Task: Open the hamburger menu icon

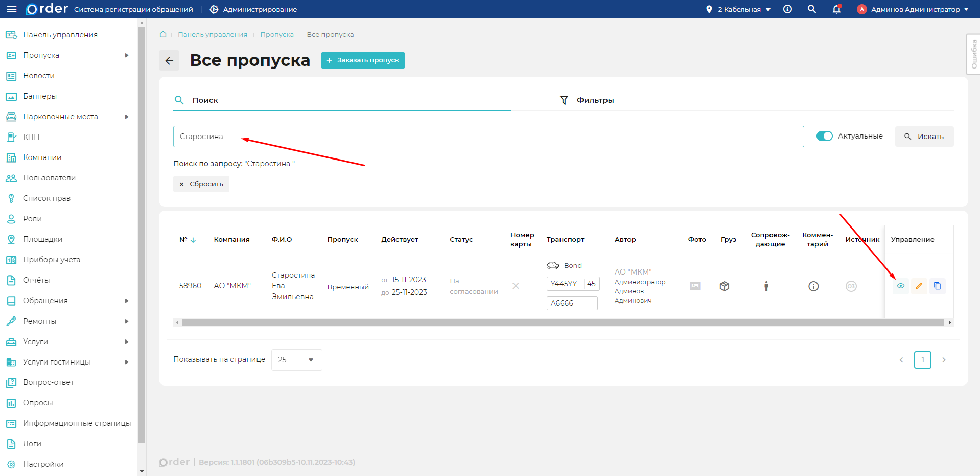Action: pyautogui.click(x=12, y=9)
